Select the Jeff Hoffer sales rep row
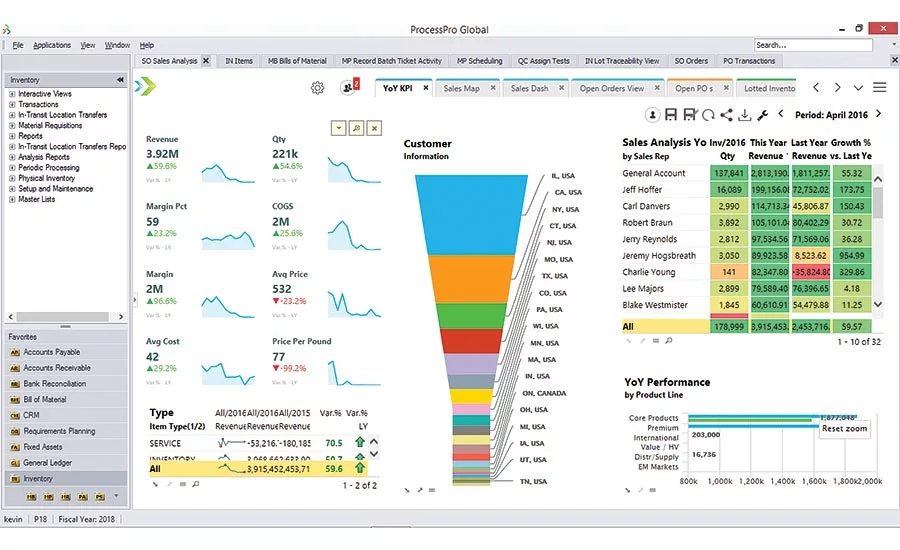 coord(746,189)
